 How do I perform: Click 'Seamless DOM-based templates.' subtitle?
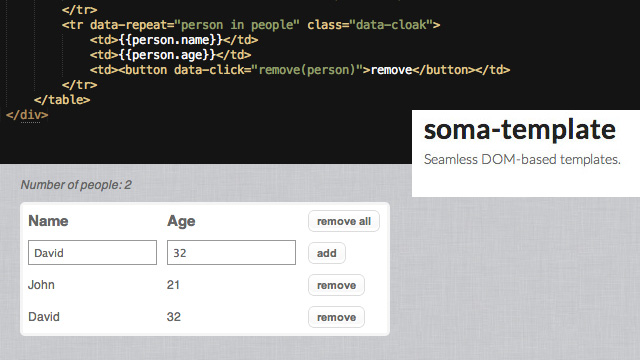click(x=522, y=159)
